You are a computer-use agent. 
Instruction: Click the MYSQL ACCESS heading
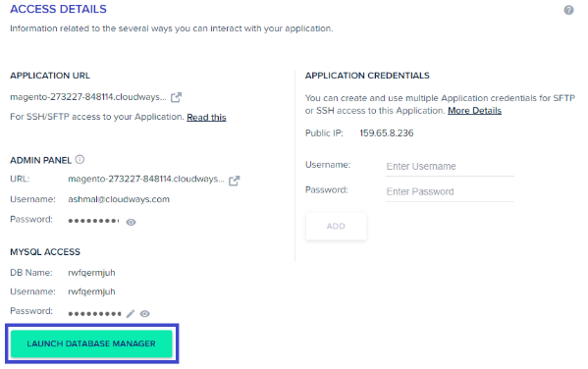click(45, 252)
